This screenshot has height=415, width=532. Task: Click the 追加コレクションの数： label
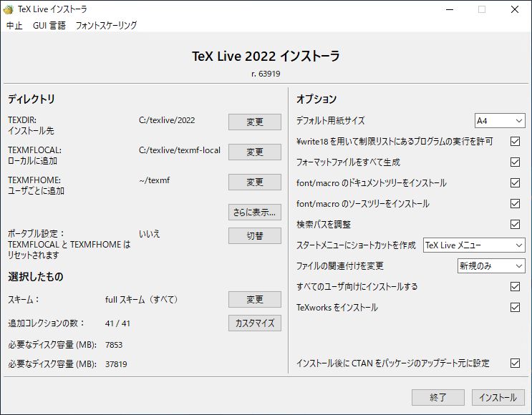coord(47,323)
